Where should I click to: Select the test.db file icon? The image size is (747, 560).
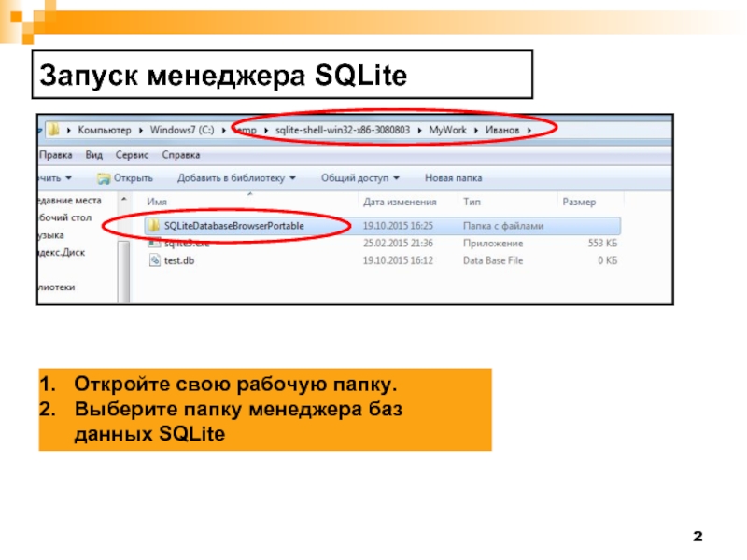[x=155, y=260]
